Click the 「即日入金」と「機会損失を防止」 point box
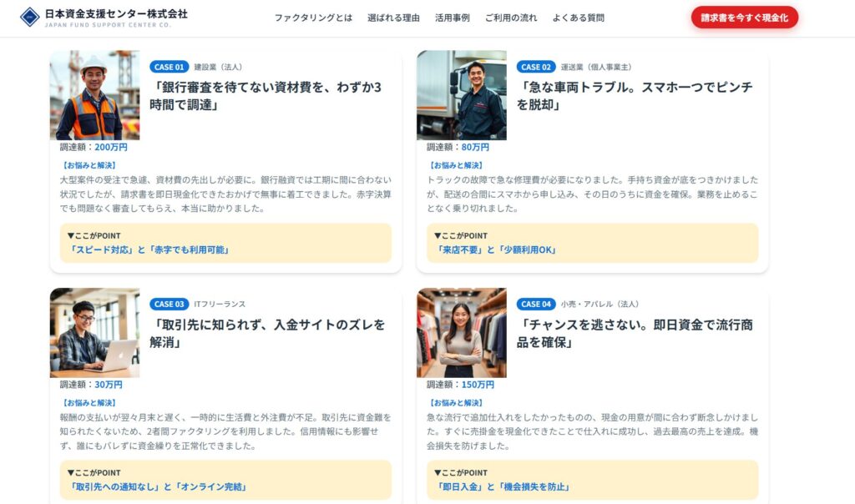855x504 pixels. click(x=592, y=480)
